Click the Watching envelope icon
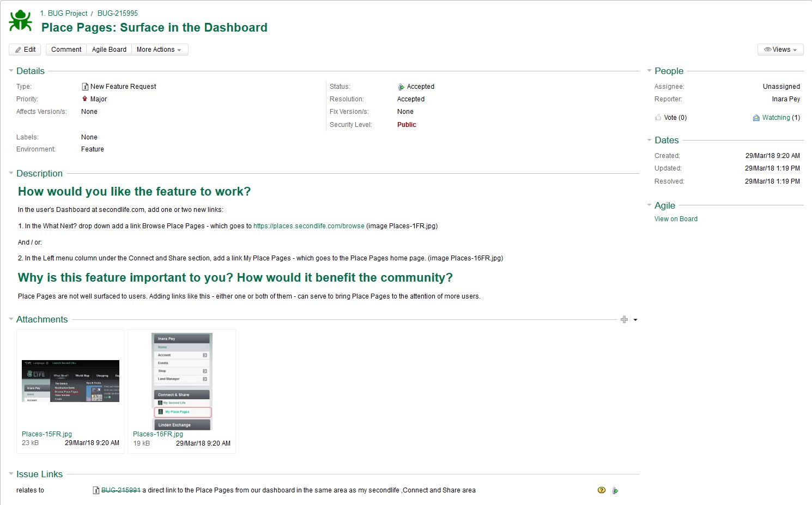The width and height of the screenshot is (812, 505). click(756, 118)
